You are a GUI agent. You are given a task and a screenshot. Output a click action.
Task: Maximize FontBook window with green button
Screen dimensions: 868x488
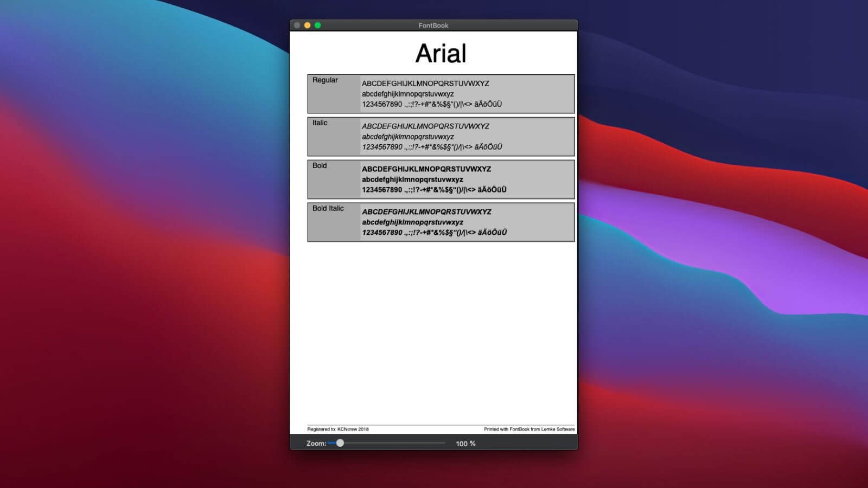[x=317, y=25]
